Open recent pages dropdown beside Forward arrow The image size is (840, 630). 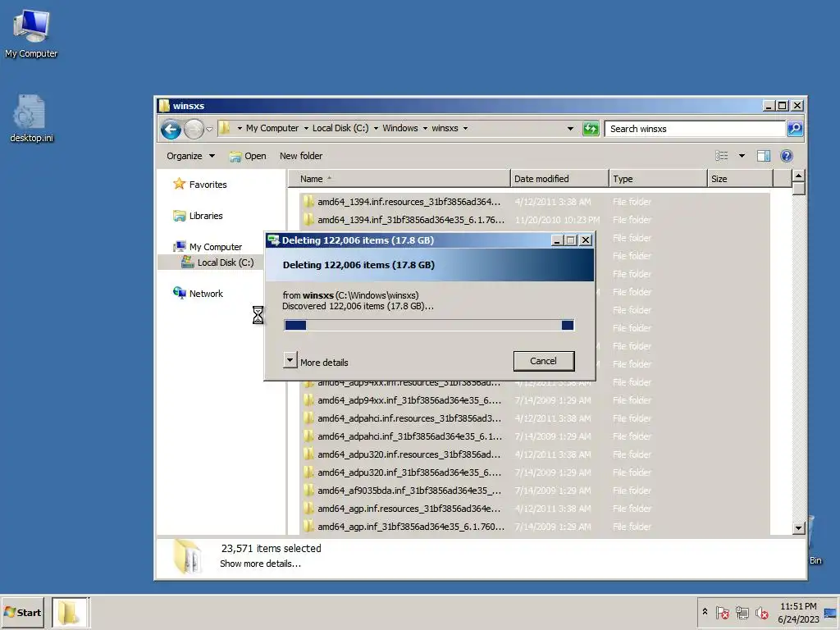(209, 129)
